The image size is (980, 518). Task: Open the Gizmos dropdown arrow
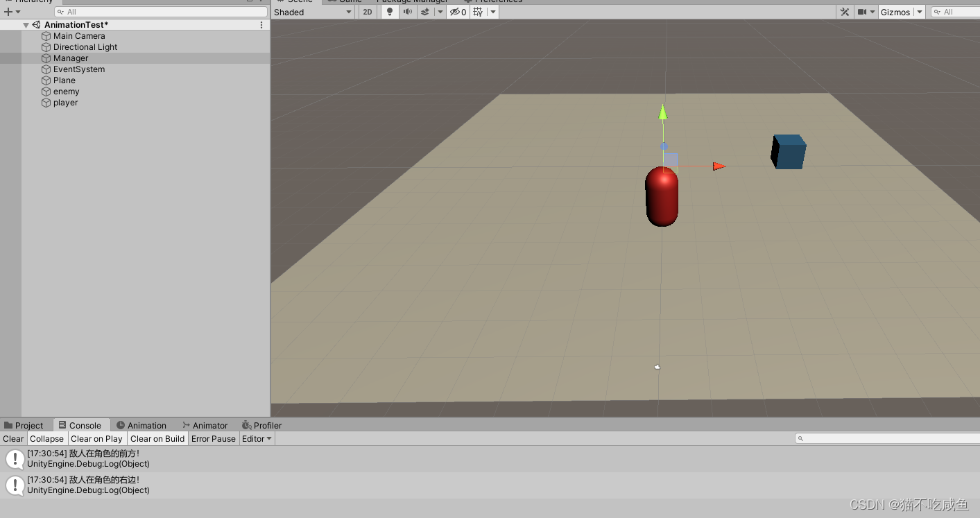pos(920,12)
